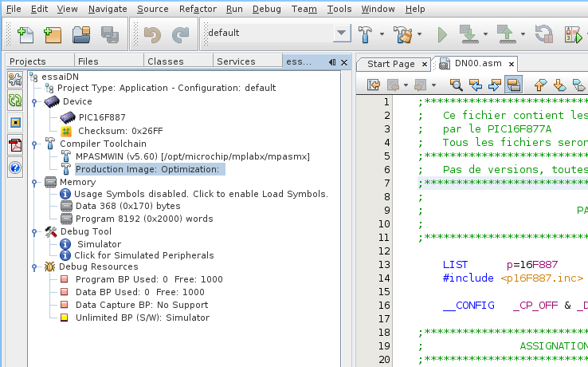Click for Simulated Peripherals entry
Screen dimensions: 588x367
click(x=143, y=255)
